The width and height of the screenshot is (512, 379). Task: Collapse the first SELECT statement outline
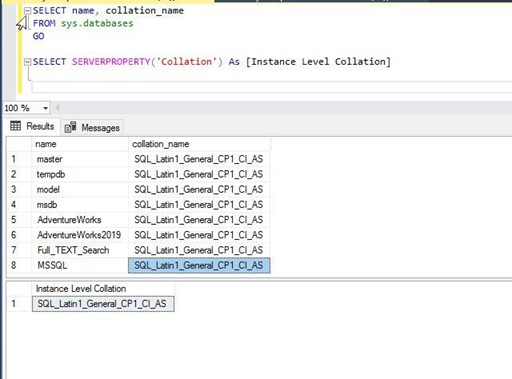coord(27,11)
